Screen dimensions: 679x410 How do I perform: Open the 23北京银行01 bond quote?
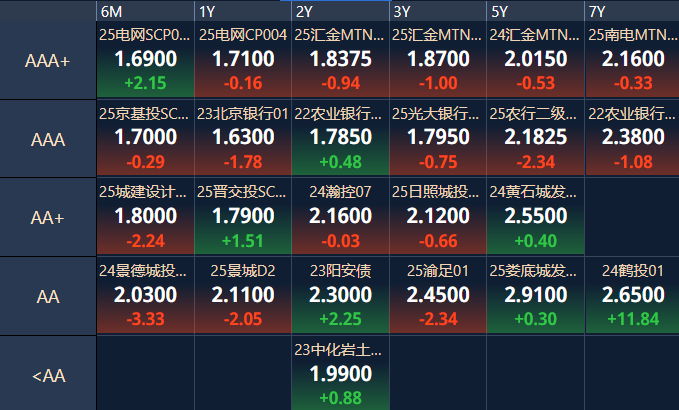[x=243, y=137]
